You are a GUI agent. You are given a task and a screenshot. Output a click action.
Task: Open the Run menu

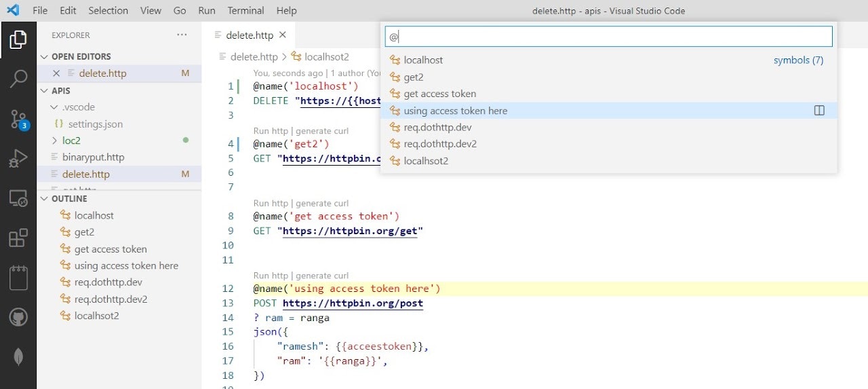pos(207,10)
